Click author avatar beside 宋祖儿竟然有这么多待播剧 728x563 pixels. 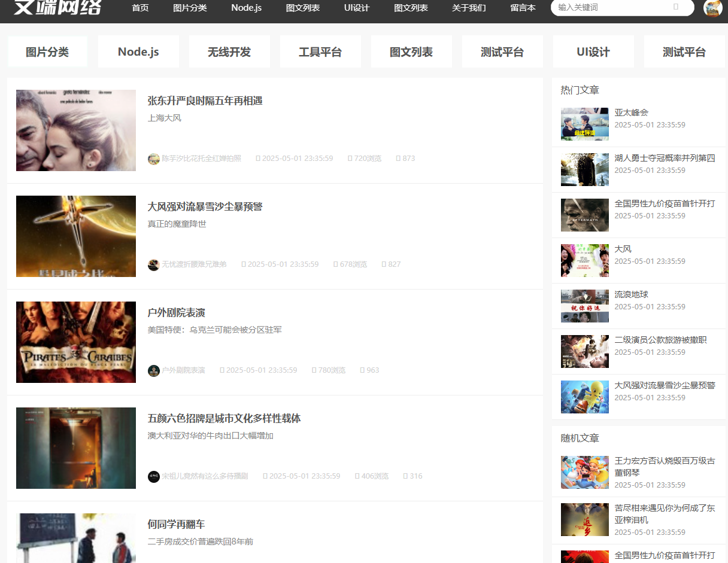click(154, 476)
